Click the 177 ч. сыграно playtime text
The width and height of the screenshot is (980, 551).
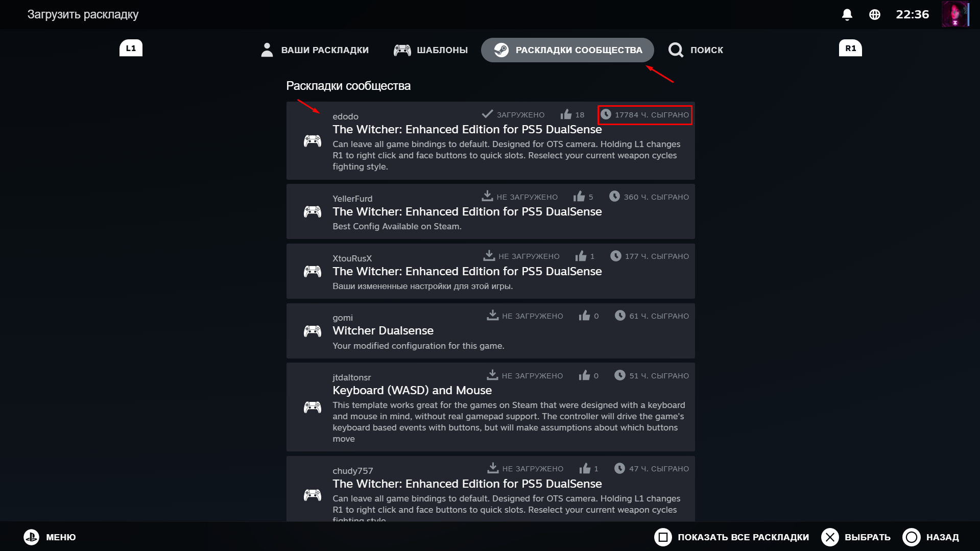[657, 256]
